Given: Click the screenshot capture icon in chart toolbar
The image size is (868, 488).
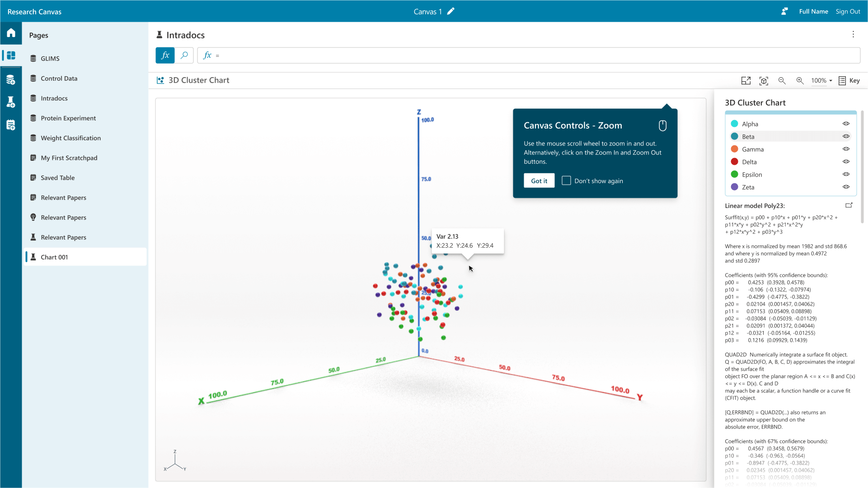Looking at the screenshot, I should (764, 81).
